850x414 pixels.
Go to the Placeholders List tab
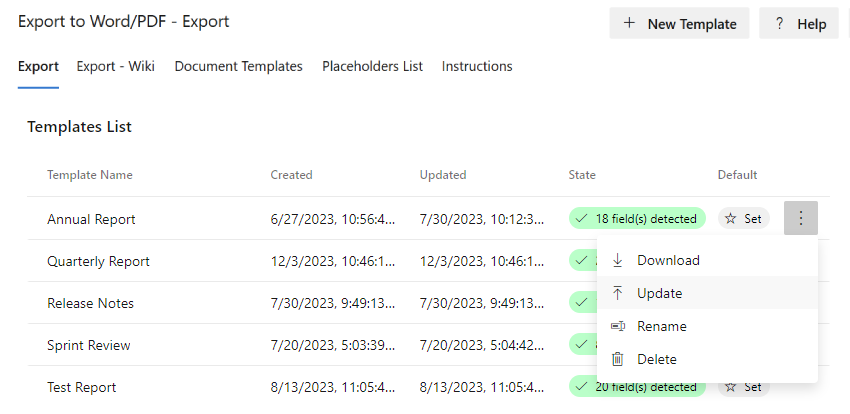tap(372, 66)
